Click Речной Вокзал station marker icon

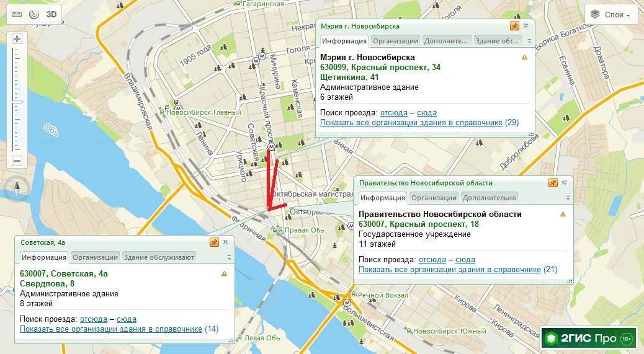click(x=354, y=295)
